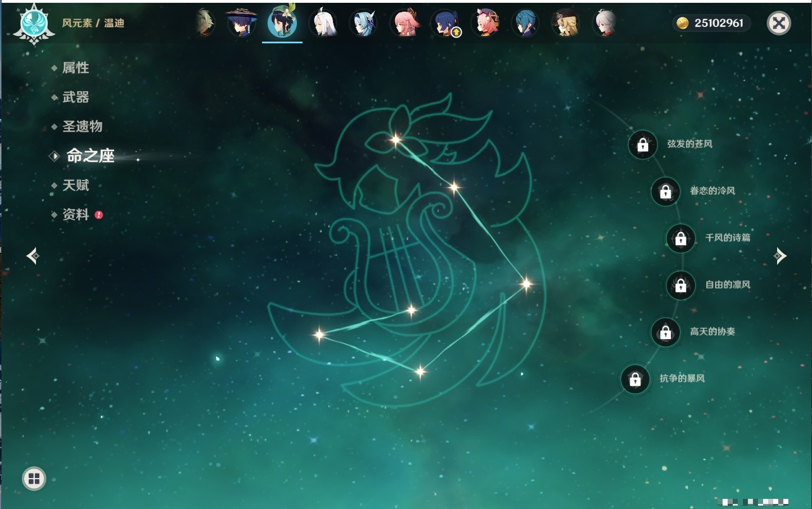The width and height of the screenshot is (812, 509).
Task: Select the faded blond portrait before Wanderer
Action: pyautogui.click(x=205, y=23)
